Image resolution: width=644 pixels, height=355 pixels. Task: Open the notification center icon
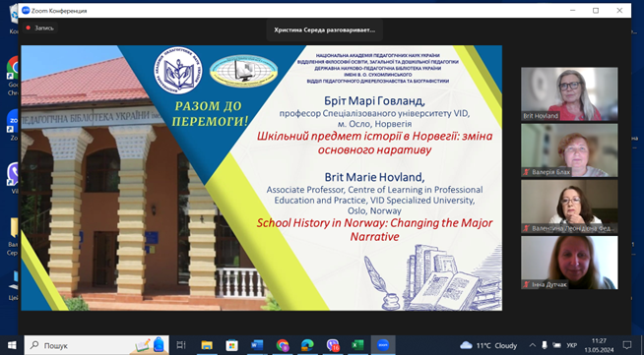tap(626, 345)
